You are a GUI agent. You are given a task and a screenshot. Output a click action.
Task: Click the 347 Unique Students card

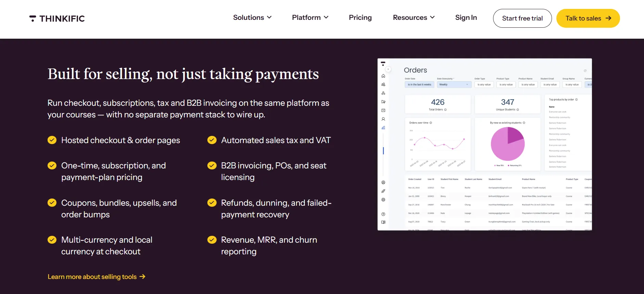pyautogui.click(x=507, y=104)
